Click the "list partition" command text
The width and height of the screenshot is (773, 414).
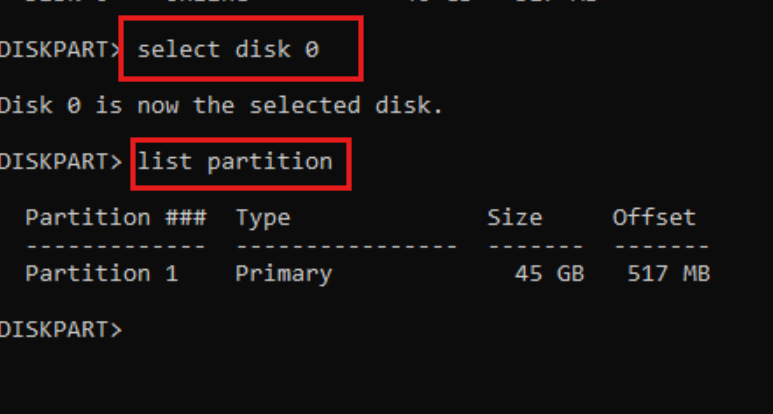pos(236,161)
